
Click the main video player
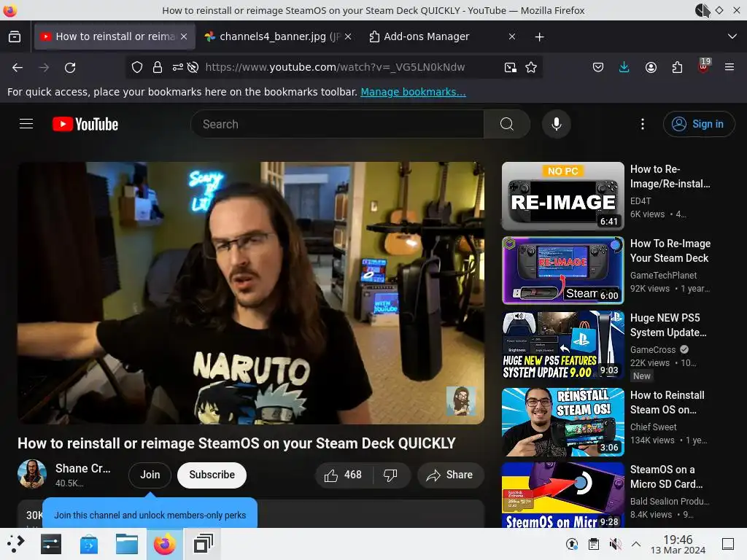point(251,293)
